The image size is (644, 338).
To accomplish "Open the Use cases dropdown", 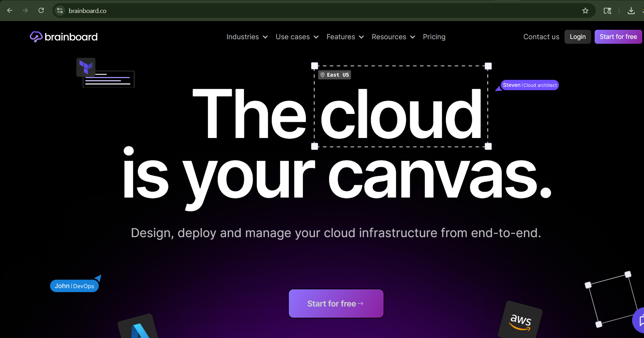I will tap(293, 36).
